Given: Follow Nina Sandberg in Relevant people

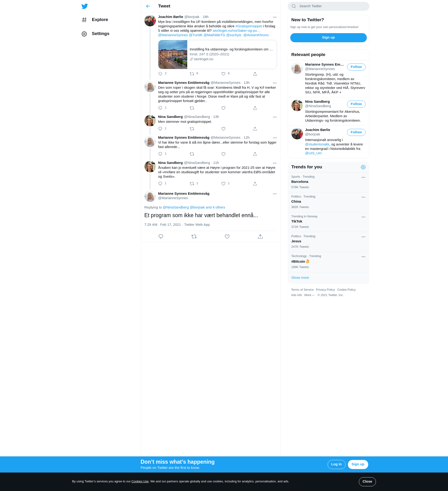Looking at the screenshot, I should [x=356, y=104].
